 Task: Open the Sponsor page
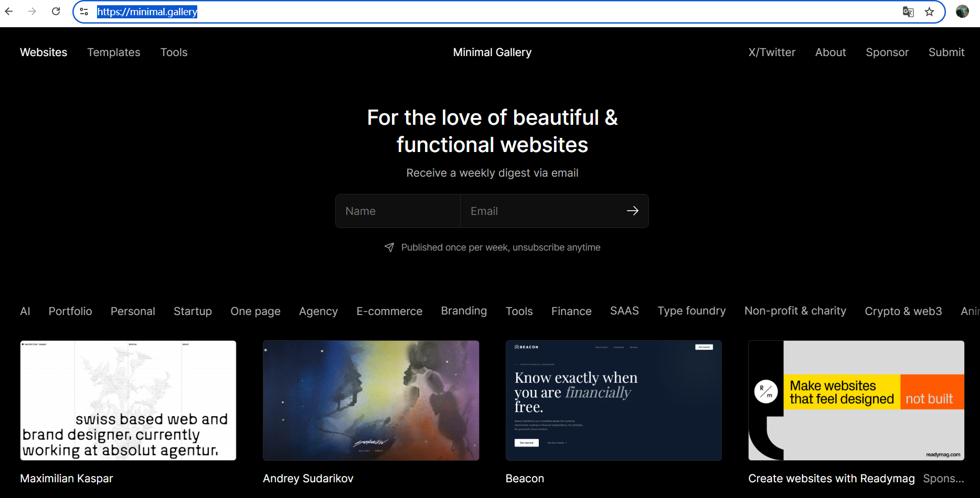pos(887,52)
